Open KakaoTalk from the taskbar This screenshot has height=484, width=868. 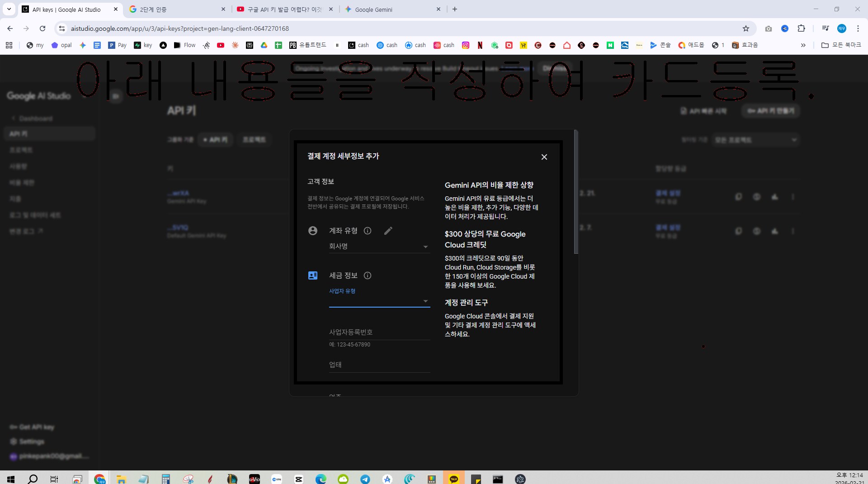[454, 479]
